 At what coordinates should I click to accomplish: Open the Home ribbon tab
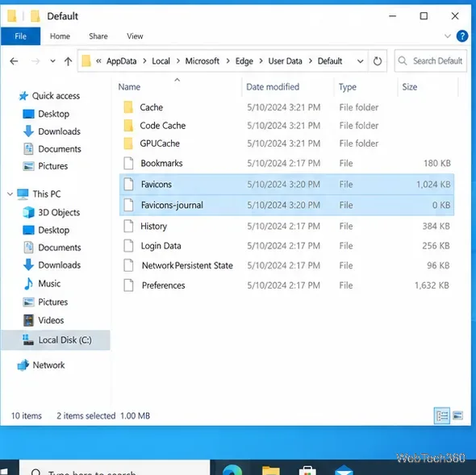pyautogui.click(x=60, y=36)
